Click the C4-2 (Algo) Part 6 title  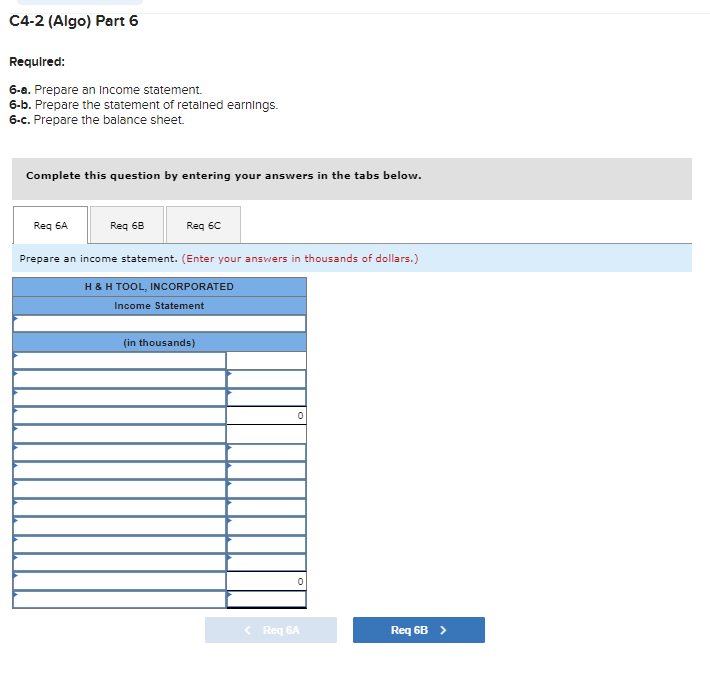(74, 21)
